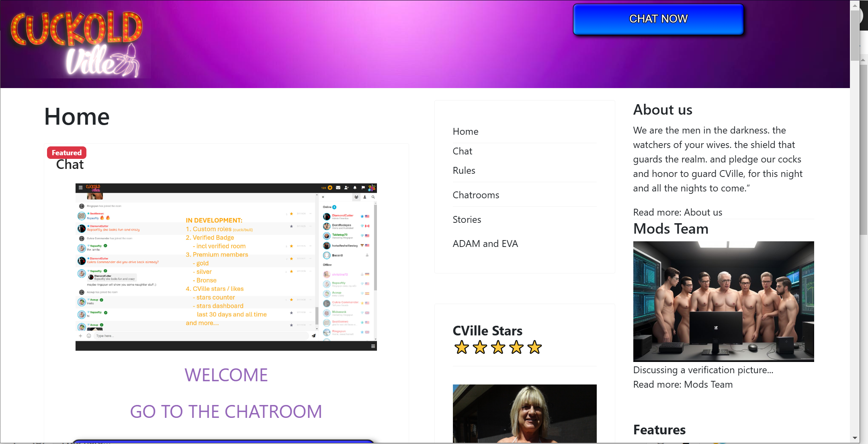Image resolution: width=868 pixels, height=444 pixels.
Task: Open the Stories menu link
Action: [467, 220]
